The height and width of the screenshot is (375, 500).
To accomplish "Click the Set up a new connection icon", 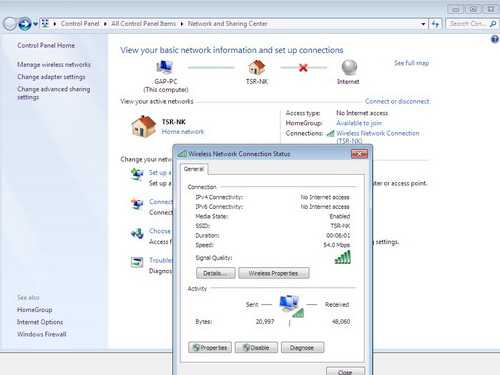I will click(137, 175).
